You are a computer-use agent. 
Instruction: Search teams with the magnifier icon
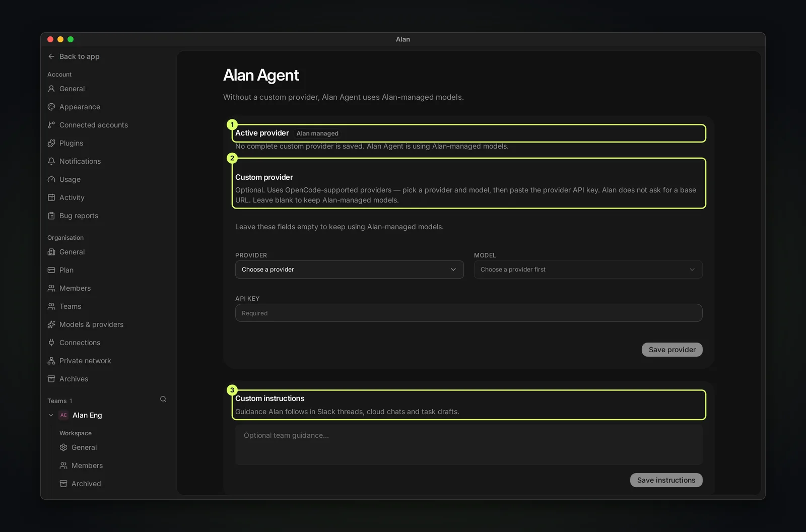(x=163, y=399)
